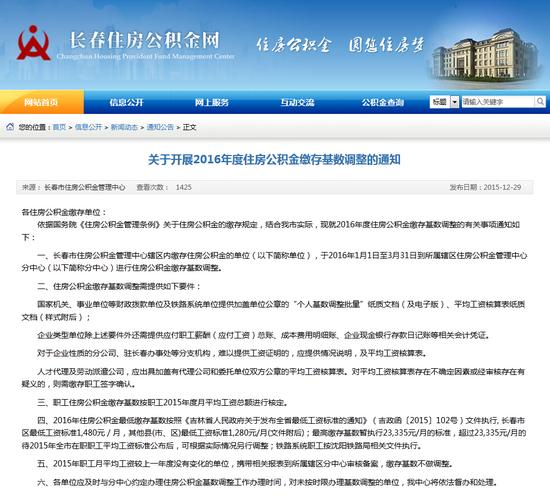Click breadcrumb current item 正文
The height and width of the screenshot is (499, 550).
pos(189,127)
